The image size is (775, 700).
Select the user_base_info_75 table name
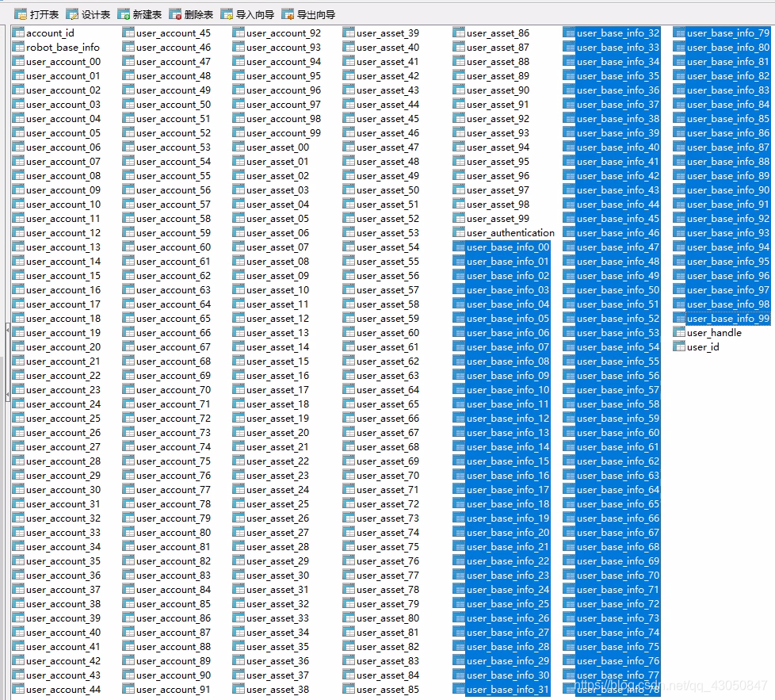click(x=618, y=647)
